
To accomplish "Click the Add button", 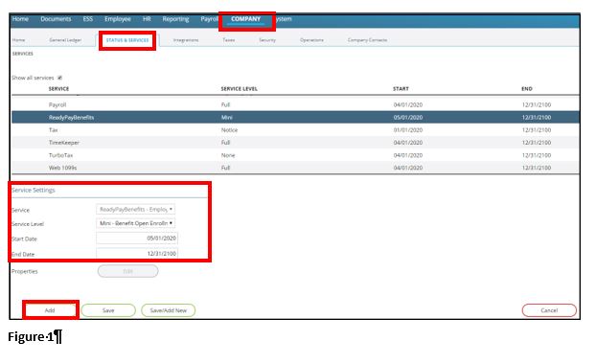I will click(50, 310).
